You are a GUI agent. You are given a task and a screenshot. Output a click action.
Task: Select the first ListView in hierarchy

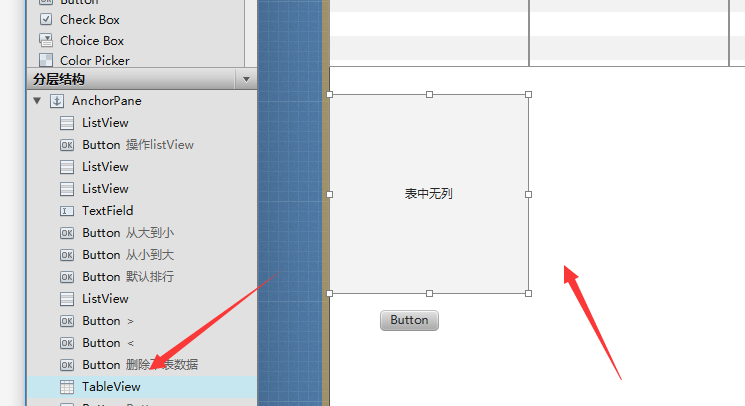tap(105, 123)
